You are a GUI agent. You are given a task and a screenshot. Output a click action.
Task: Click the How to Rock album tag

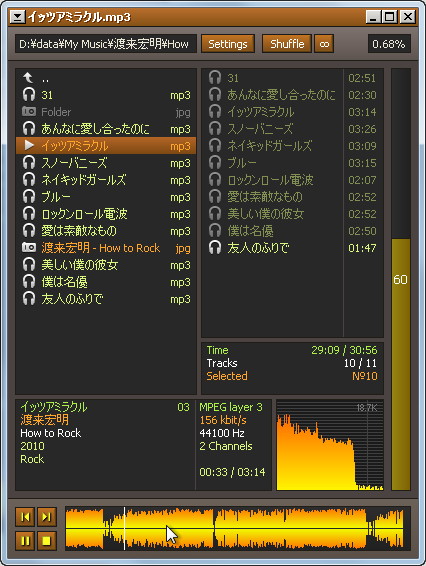click(x=51, y=433)
